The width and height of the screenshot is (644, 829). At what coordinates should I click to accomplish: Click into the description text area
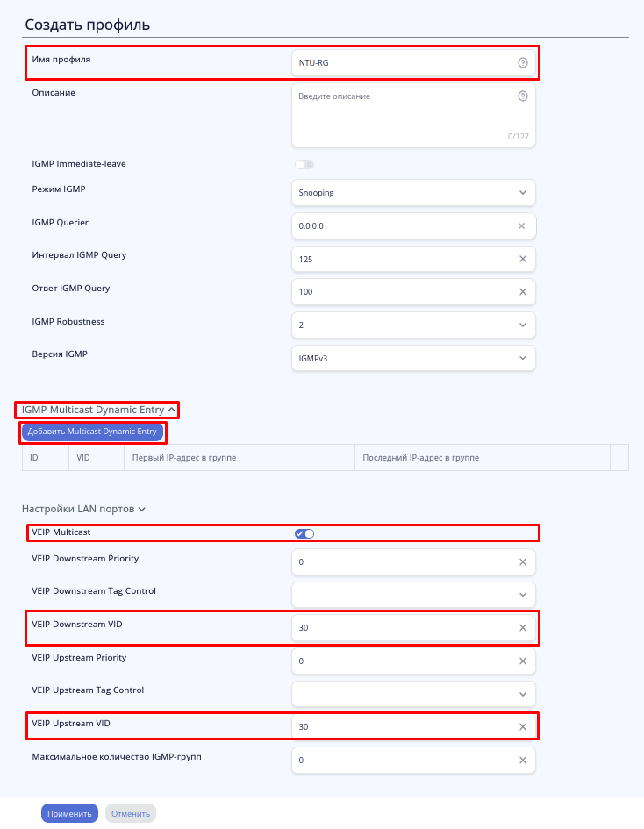[x=404, y=116]
